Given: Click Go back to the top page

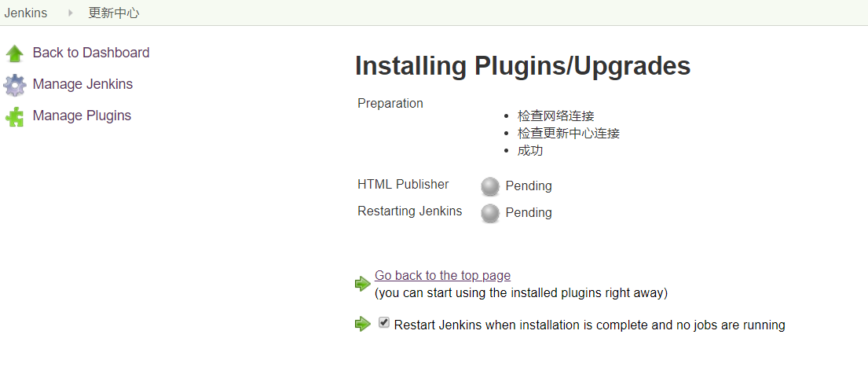Looking at the screenshot, I should tap(442, 275).
